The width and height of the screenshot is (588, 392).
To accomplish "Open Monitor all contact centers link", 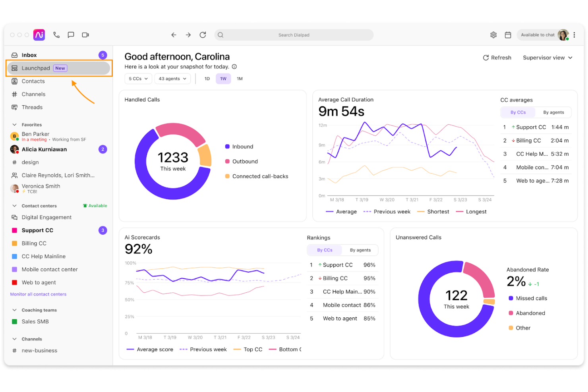I will click(x=38, y=294).
